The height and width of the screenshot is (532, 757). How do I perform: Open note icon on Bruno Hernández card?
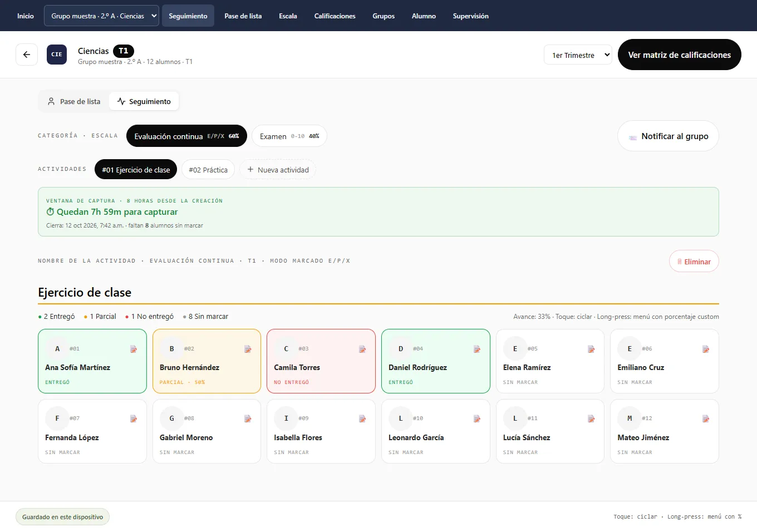[248, 349]
